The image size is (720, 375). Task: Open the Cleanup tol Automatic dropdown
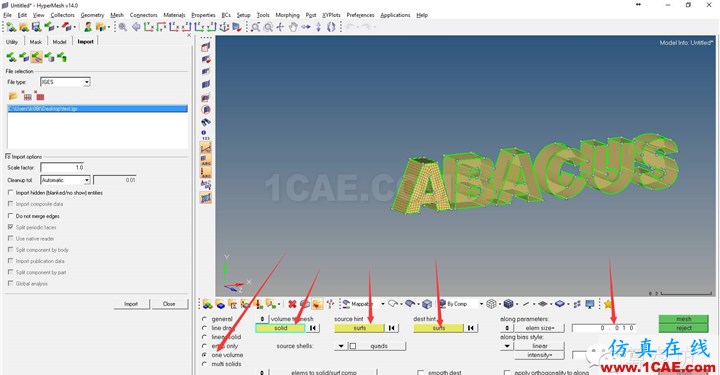pyautogui.click(x=65, y=180)
